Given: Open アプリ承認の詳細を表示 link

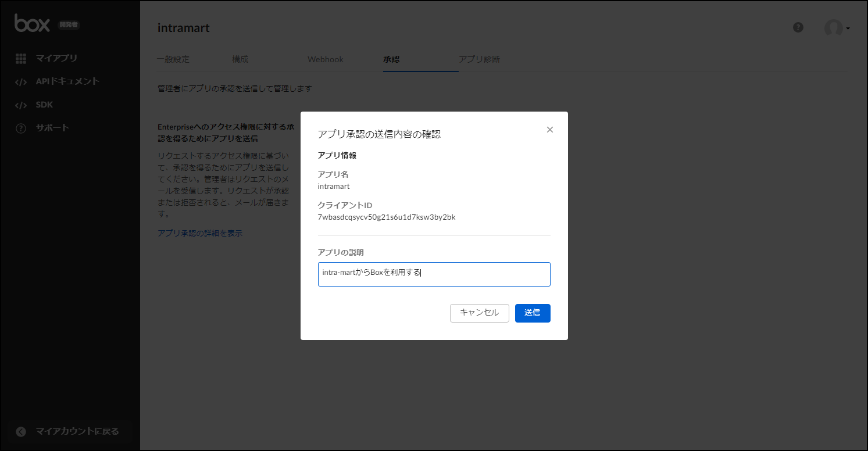Looking at the screenshot, I should (200, 233).
